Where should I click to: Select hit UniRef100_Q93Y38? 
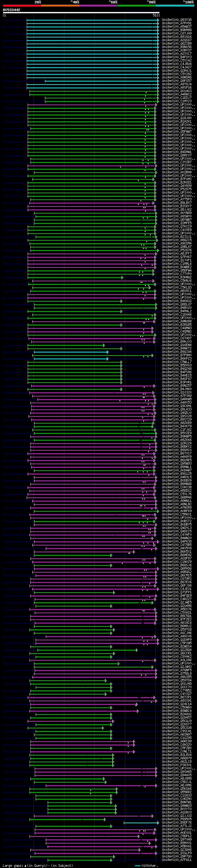coord(177,20)
